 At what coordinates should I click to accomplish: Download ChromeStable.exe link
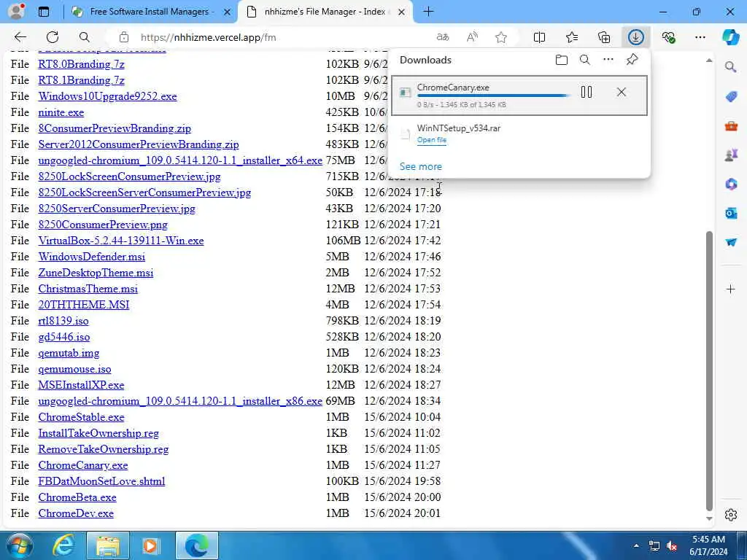82,417
